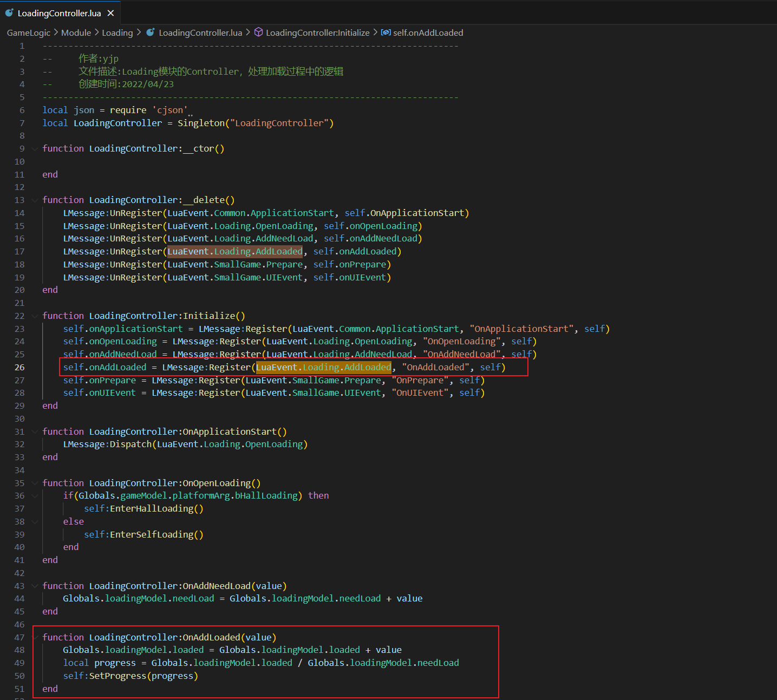Click self.OnApplicationStart on line 14
The height and width of the screenshot is (700, 777).
tap(404, 213)
